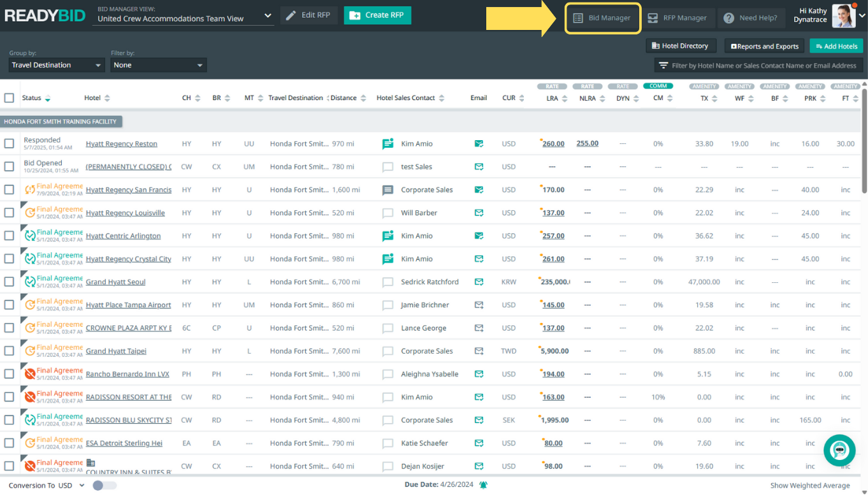Click email icon in Jamie Brichner row

[479, 305]
